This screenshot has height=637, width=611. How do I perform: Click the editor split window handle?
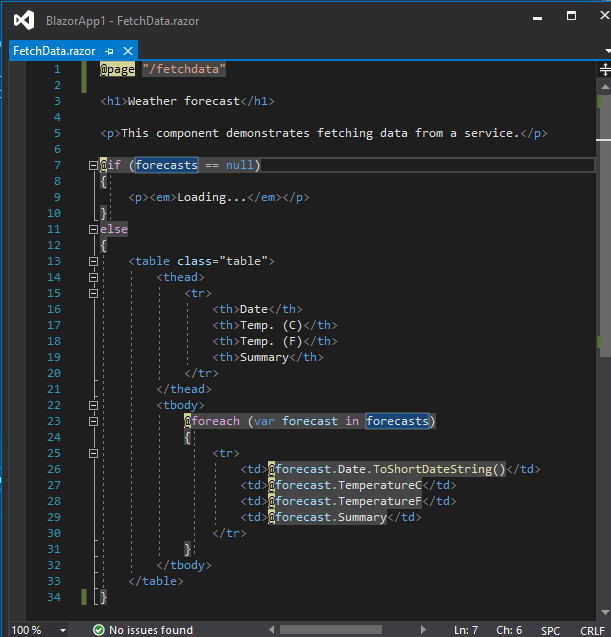pyautogui.click(x=604, y=69)
